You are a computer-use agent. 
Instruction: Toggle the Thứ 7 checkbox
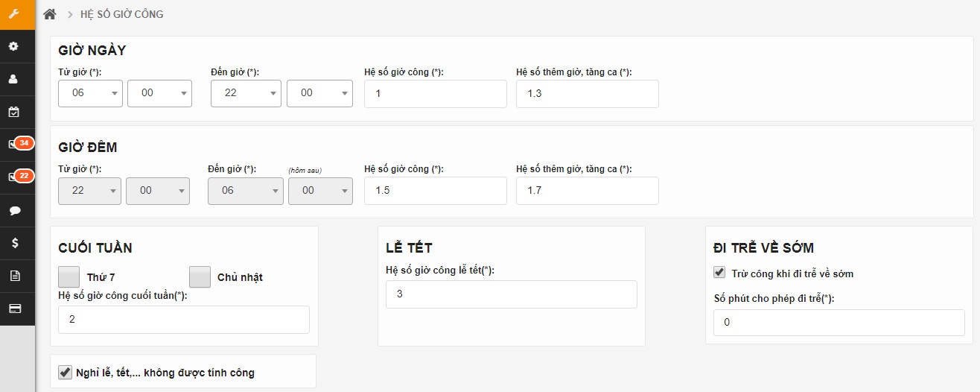pyautogui.click(x=69, y=277)
